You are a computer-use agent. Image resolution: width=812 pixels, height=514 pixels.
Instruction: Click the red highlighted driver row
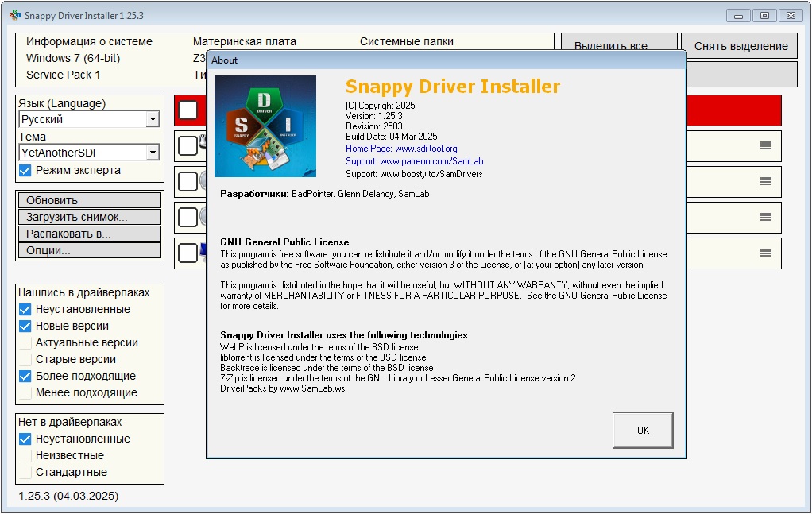point(734,110)
